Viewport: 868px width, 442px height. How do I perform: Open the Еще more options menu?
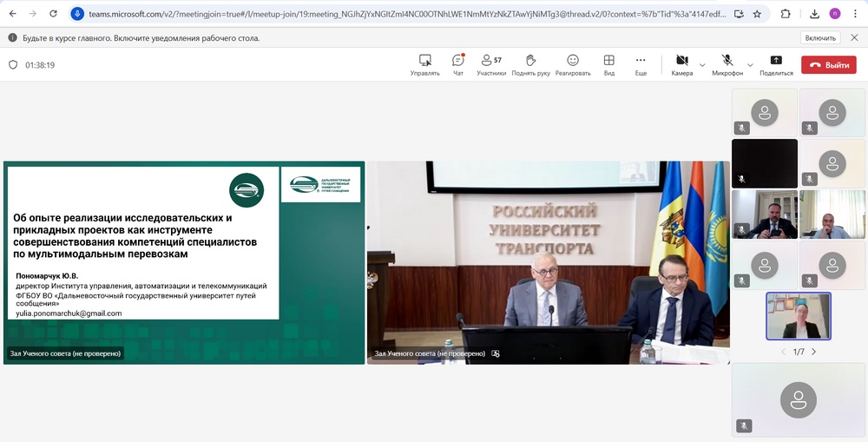pos(641,65)
